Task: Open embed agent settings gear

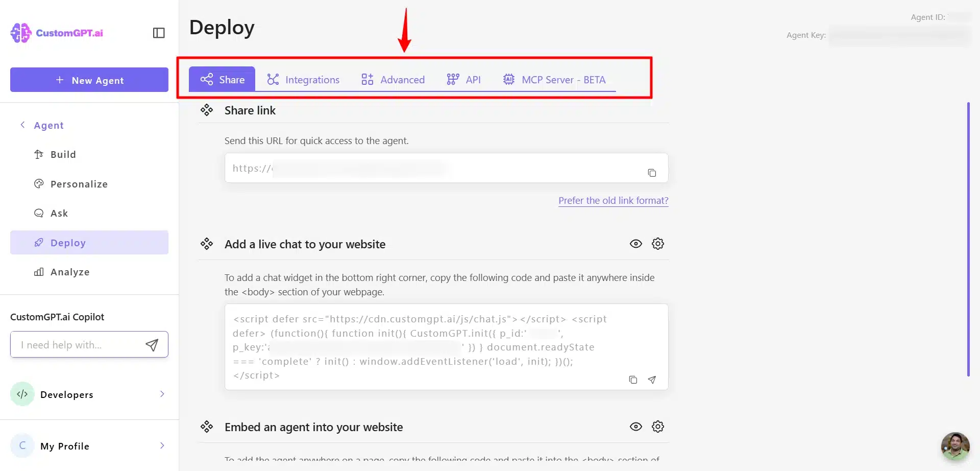Action: tap(658, 427)
